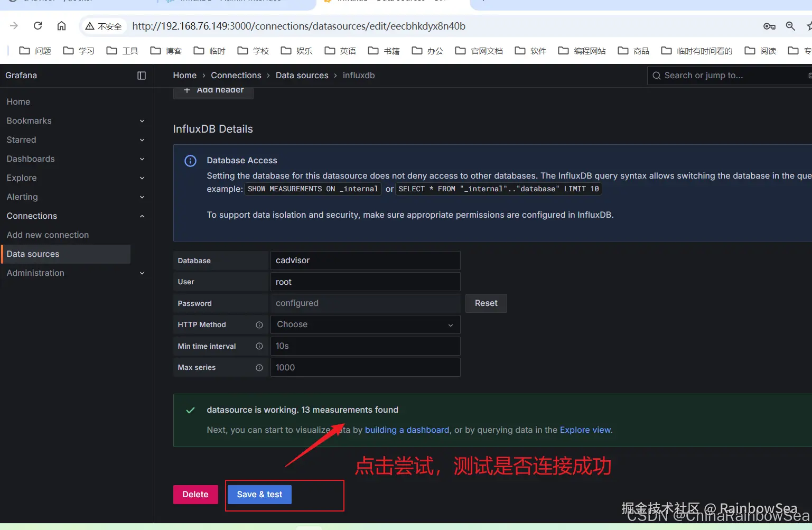
Task: Open Administration from the sidebar
Action: point(35,273)
